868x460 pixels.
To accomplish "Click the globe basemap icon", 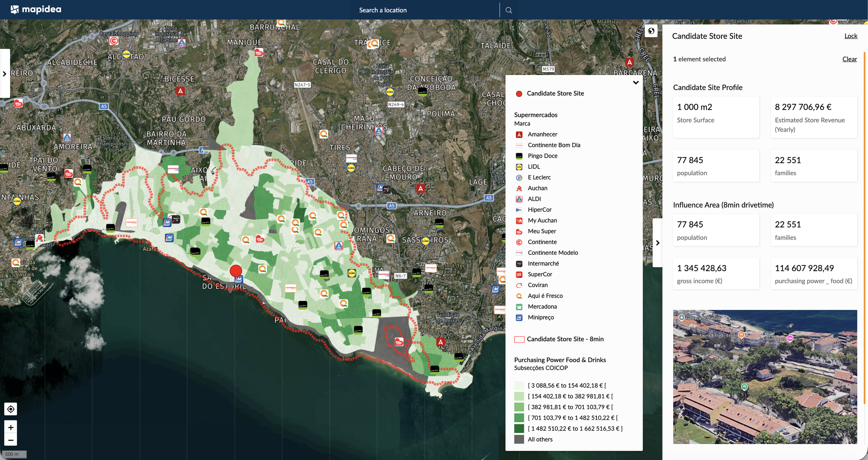I will point(651,31).
